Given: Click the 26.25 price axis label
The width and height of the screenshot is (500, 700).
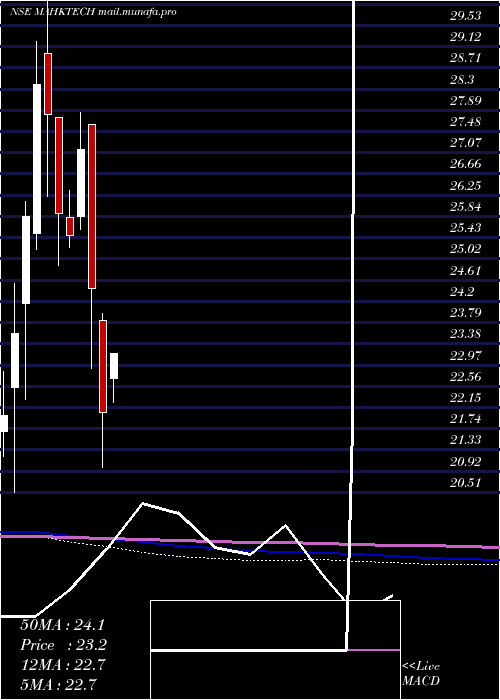Looking at the screenshot, I should 466,186.
